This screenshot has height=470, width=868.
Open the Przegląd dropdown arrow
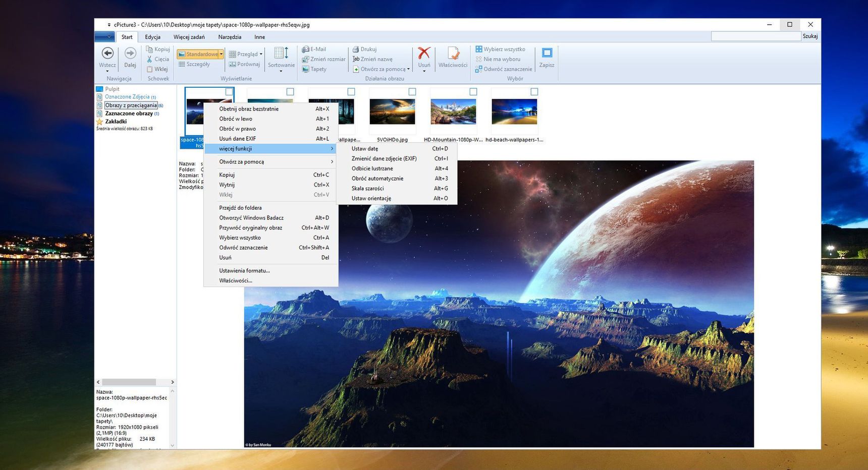(261, 54)
